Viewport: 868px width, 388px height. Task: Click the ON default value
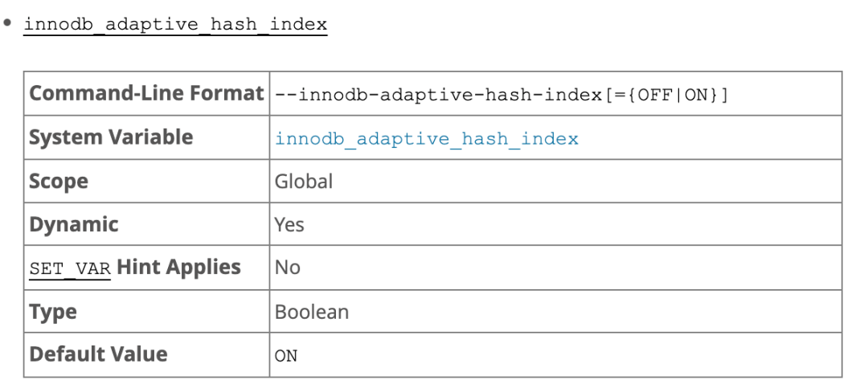286,355
